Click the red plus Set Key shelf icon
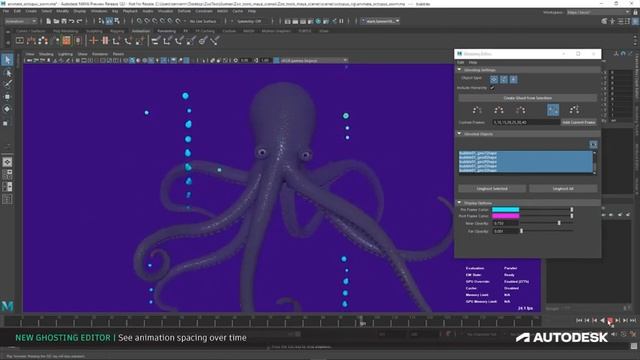Screen dimensions: 640x360 point(93,40)
